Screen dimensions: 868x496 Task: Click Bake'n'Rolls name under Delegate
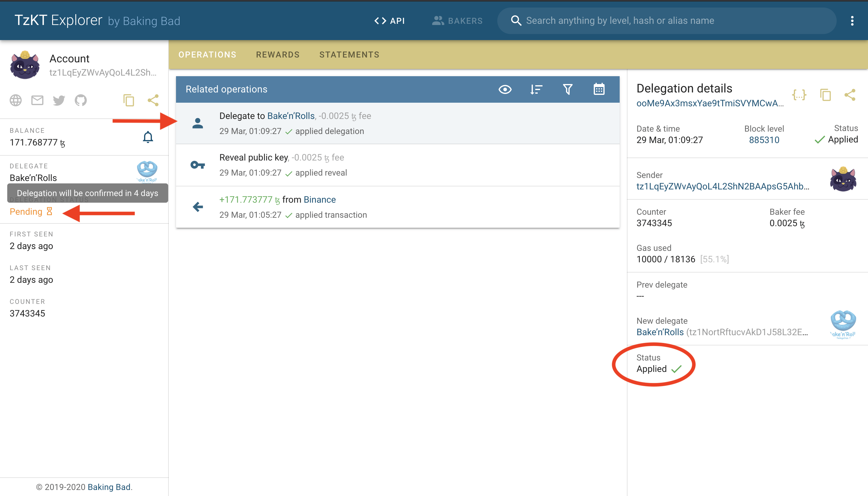(33, 178)
